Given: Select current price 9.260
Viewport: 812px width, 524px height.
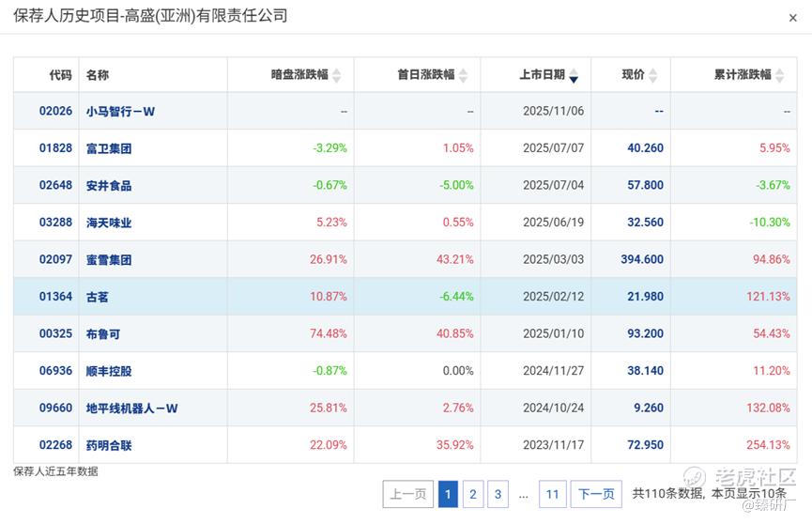Looking at the screenshot, I should click(649, 408).
